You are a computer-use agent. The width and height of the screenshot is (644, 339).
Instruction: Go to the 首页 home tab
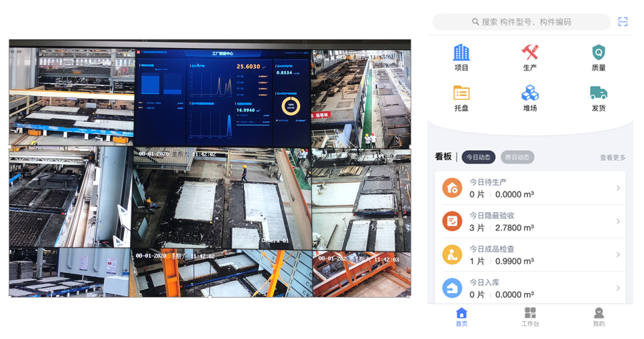coord(461,316)
